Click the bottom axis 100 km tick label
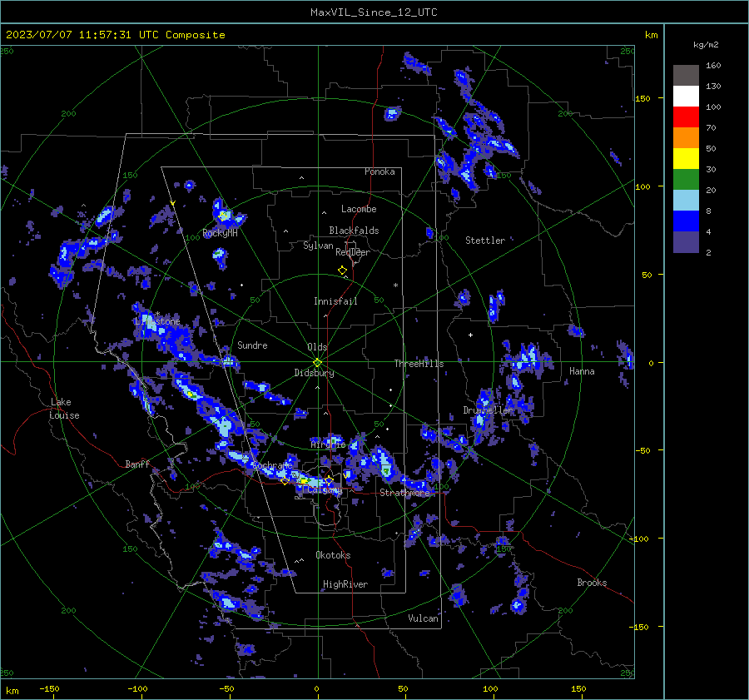The height and width of the screenshot is (700, 749). pos(490,688)
